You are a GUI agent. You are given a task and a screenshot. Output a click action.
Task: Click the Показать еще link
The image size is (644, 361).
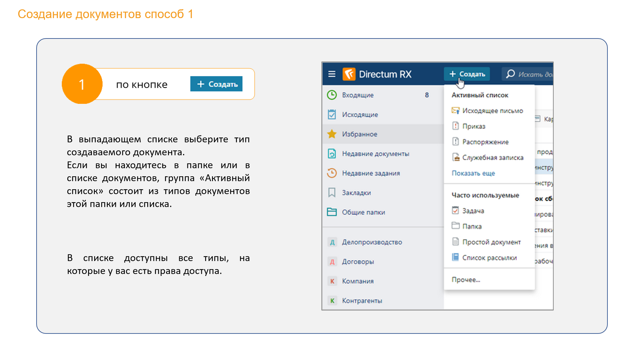click(473, 173)
